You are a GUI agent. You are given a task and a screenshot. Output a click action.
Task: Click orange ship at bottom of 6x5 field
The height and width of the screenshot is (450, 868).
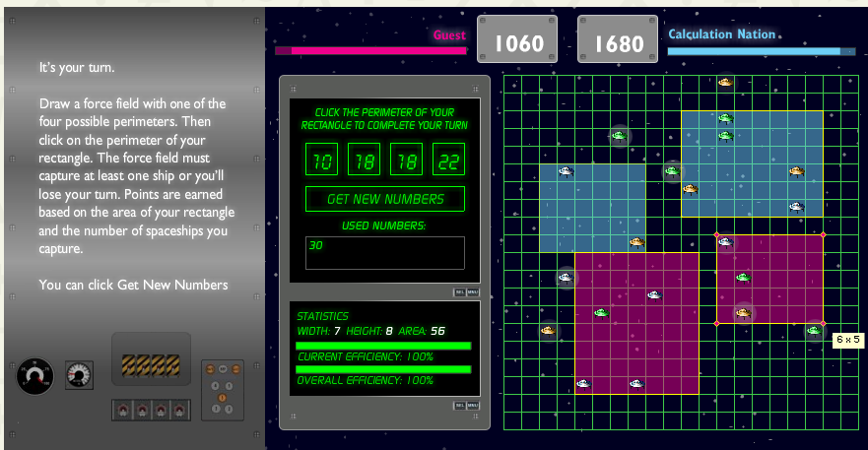pyautogui.click(x=744, y=313)
